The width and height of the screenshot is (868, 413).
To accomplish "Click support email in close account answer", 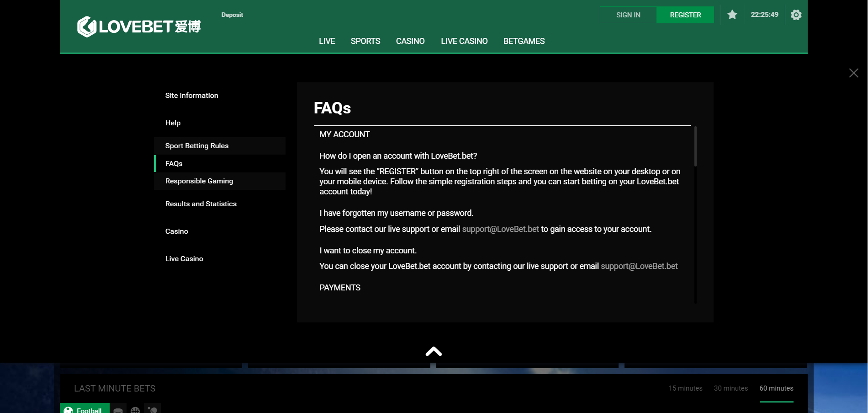I will coord(639,266).
